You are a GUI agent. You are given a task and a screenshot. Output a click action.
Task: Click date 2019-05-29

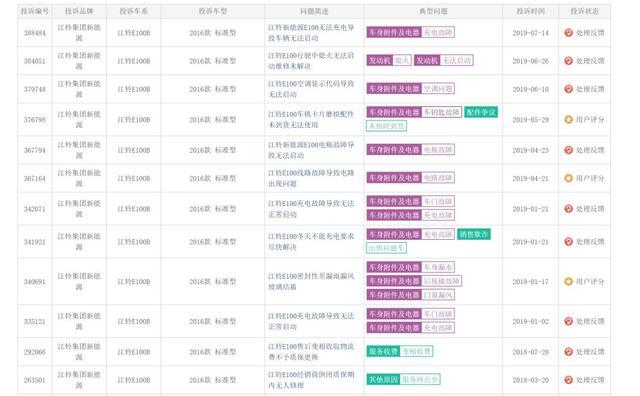531,120
